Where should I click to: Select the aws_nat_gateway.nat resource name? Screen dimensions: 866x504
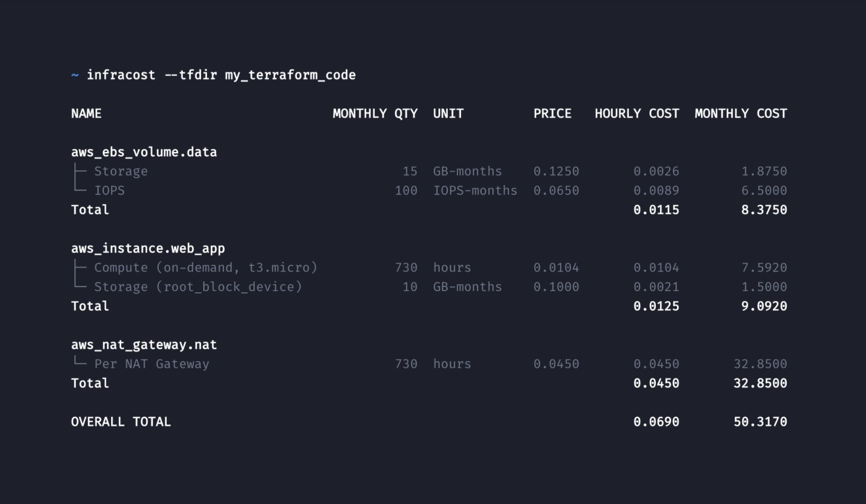[x=144, y=345]
